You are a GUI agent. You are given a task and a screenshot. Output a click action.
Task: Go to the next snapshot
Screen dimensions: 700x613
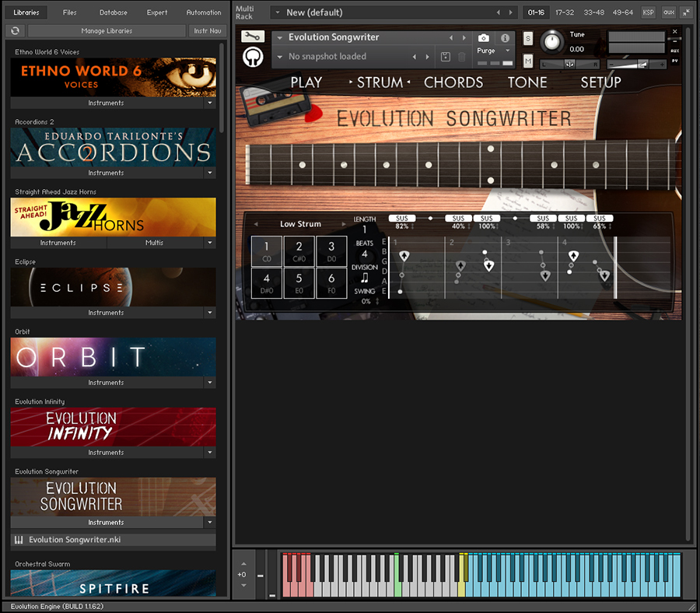(x=428, y=57)
